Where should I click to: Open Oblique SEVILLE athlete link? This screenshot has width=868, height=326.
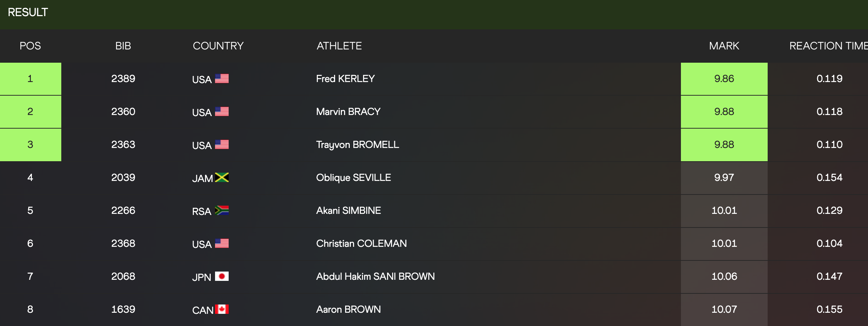point(353,177)
